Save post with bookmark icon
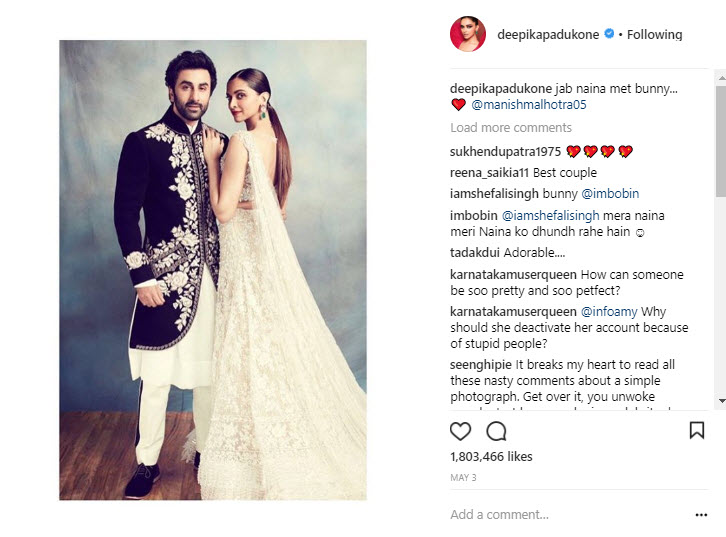Image resolution: width=726 pixels, height=537 pixels. (697, 430)
